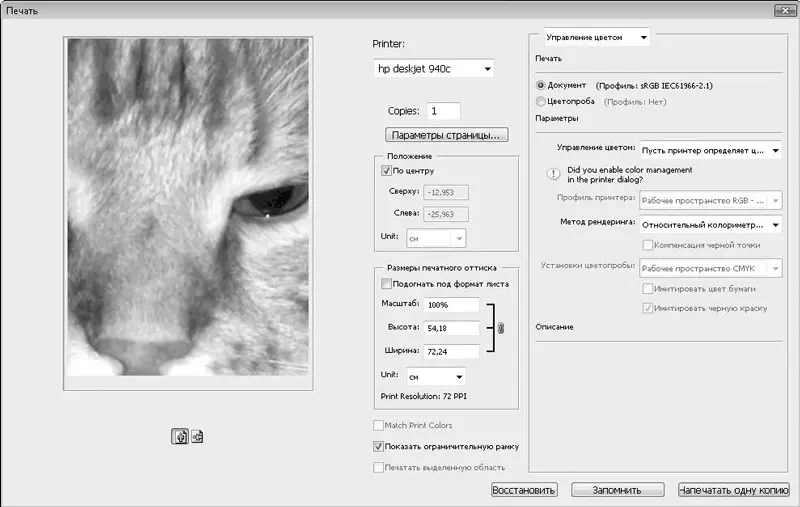Screen dimensions: 800x507
Task: Select the Цветопроба radio button
Action: point(542,101)
